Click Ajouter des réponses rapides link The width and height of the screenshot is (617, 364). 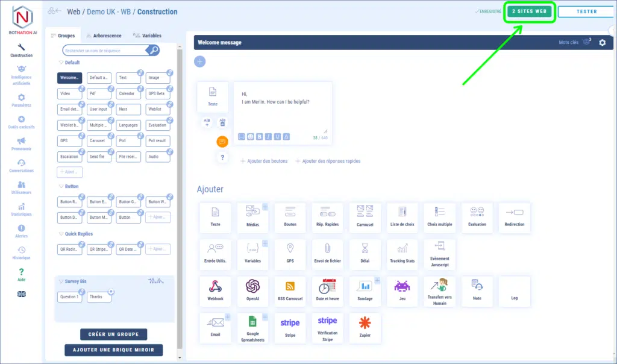328,161
